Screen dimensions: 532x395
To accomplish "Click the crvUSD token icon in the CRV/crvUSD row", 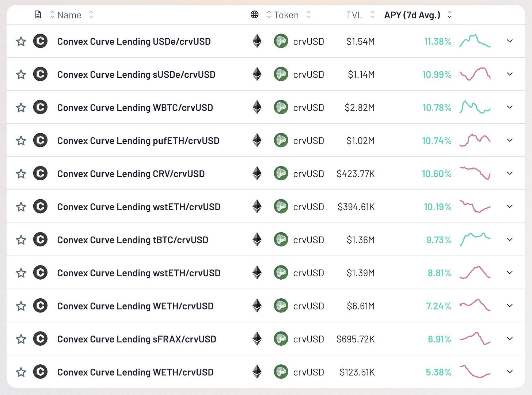I will [281, 173].
